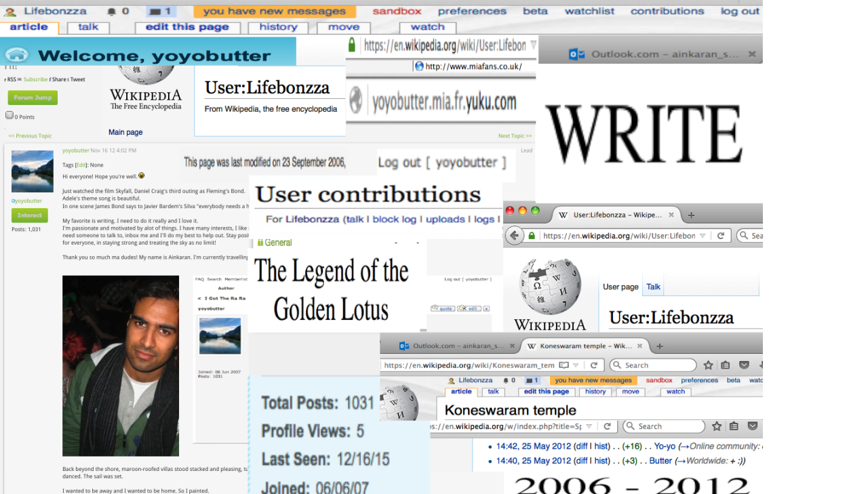The height and width of the screenshot is (494, 868).
Task: Click Pocket icon in index.php toolbar row
Action: (x=752, y=426)
